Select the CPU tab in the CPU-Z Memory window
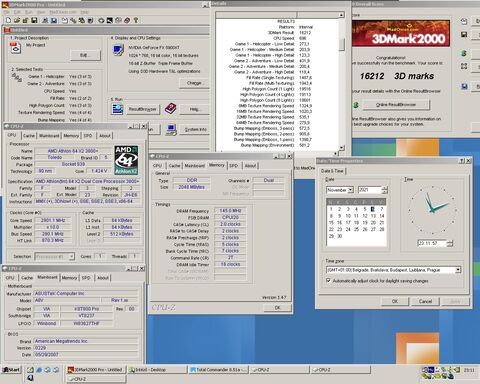The image size is (480, 384). tap(157, 165)
